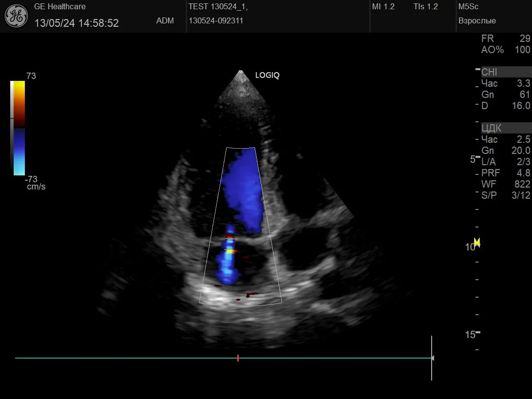532x399 pixels.
Task: Click the LOGIQ label beside the sector apex
Action: 267,76
